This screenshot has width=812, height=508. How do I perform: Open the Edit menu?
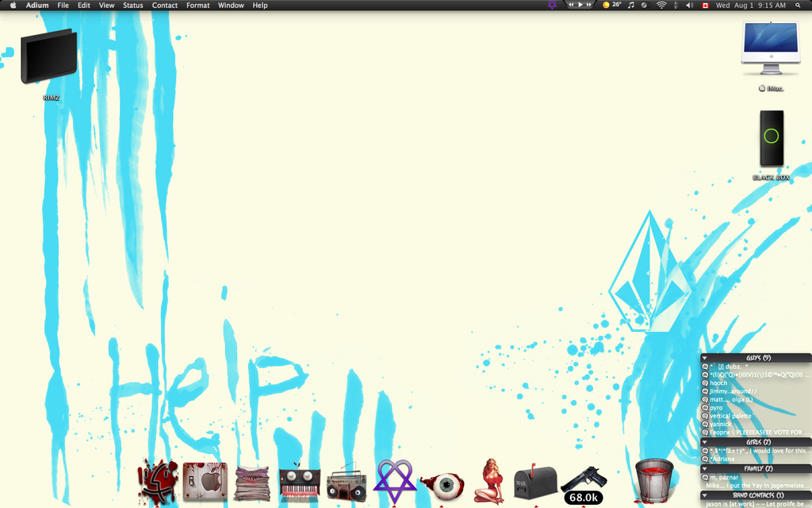pyautogui.click(x=84, y=6)
